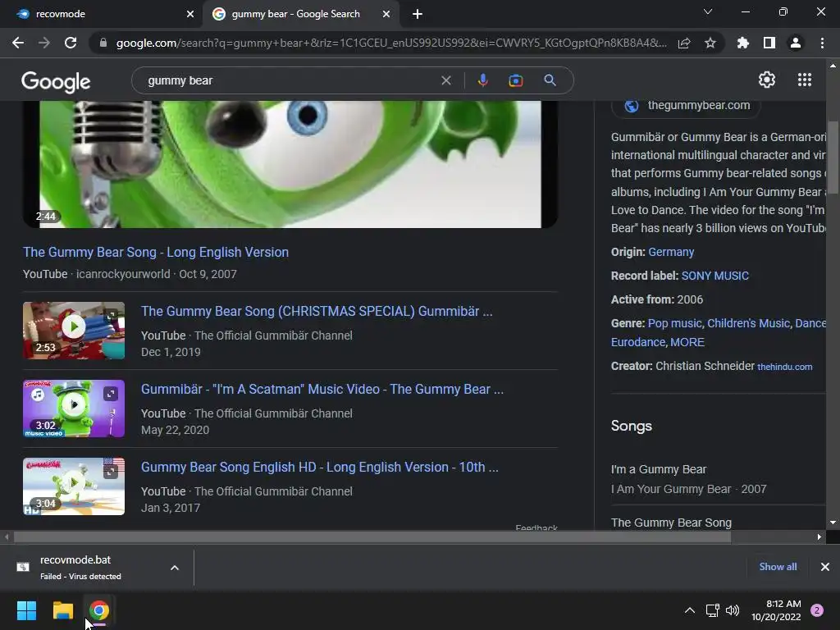Click Chrome icon on taskbar
This screenshot has width=840, height=630.
click(x=99, y=610)
